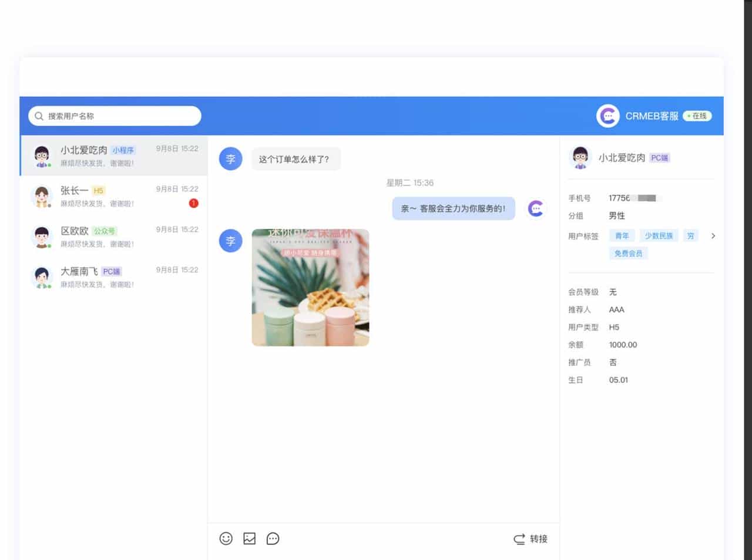
Task: Click the image upload icon
Action: [x=249, y=538]
